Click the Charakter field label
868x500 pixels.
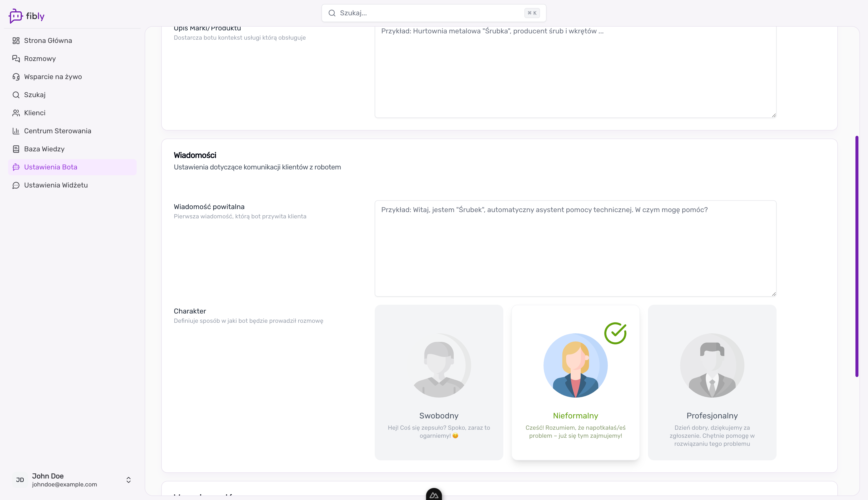[x=190, y=311]
